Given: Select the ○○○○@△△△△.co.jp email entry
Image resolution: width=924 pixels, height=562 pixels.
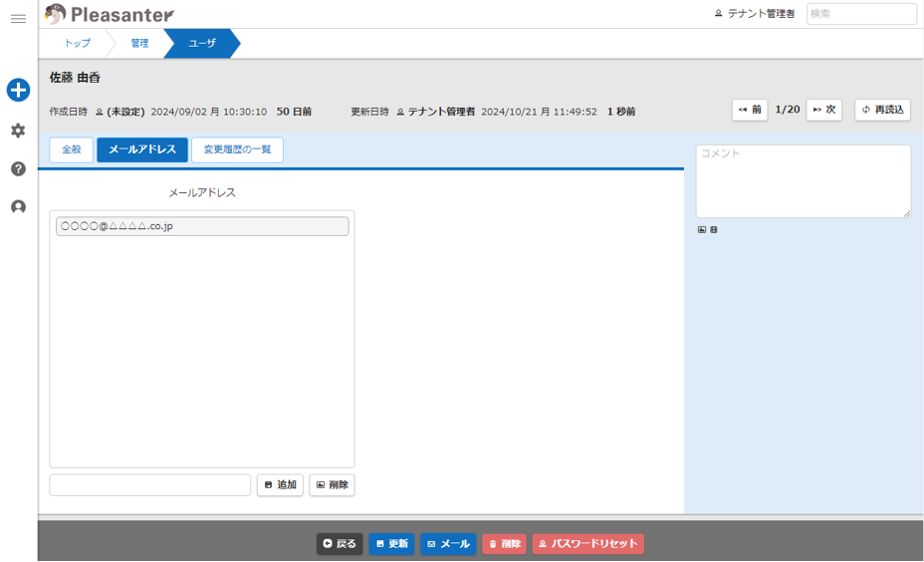Looking at the screenshot, I should [202, 226].
